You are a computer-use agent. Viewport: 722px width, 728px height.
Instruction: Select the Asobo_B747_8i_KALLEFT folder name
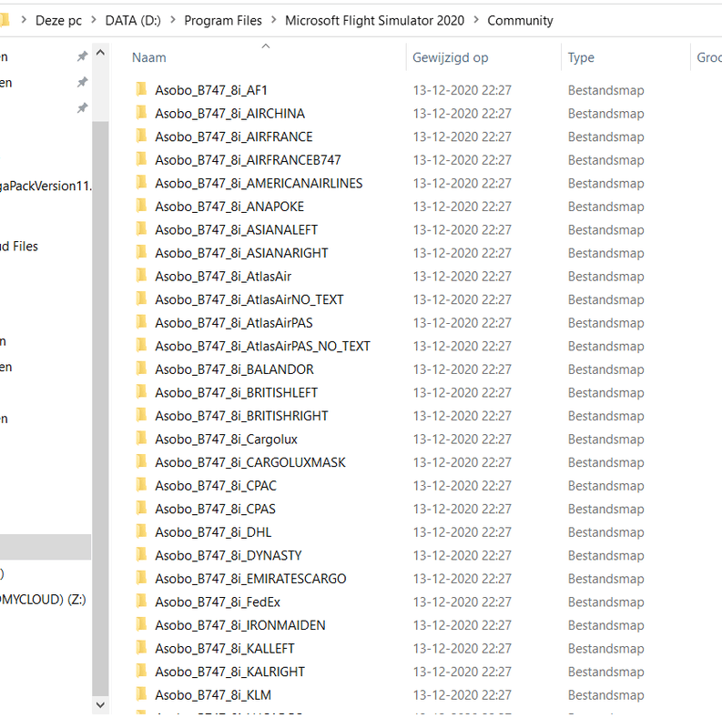(x=225, y=649)
